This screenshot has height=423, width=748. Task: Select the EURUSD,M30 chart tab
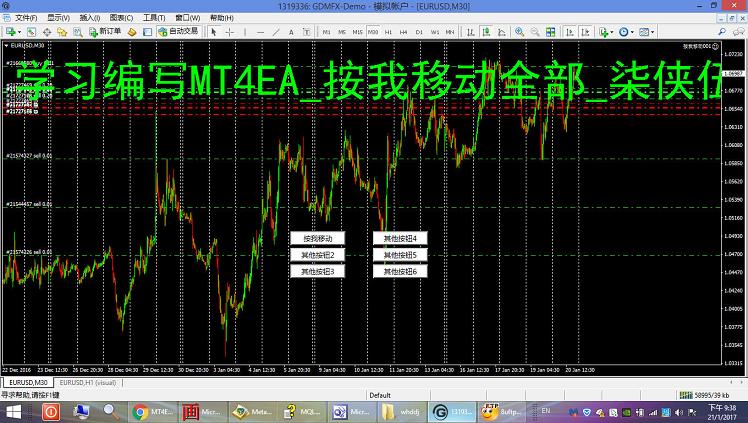[x=28, y=382]
